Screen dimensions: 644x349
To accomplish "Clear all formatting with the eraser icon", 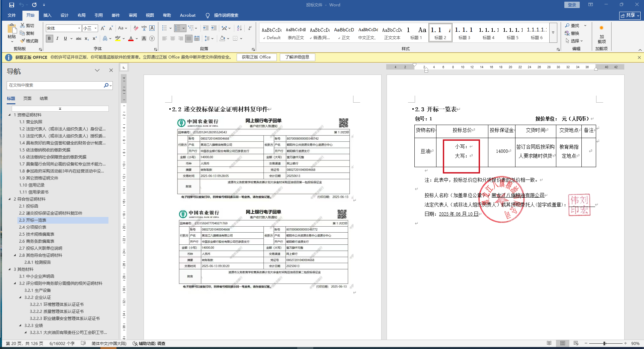I will 136,28.
